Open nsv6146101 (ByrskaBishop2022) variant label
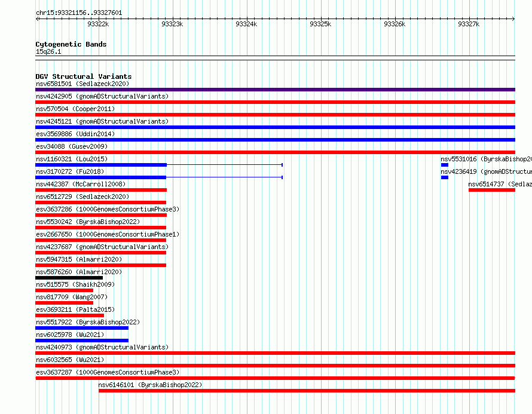Viewport: 532px width, 414px height. [150, 385]
